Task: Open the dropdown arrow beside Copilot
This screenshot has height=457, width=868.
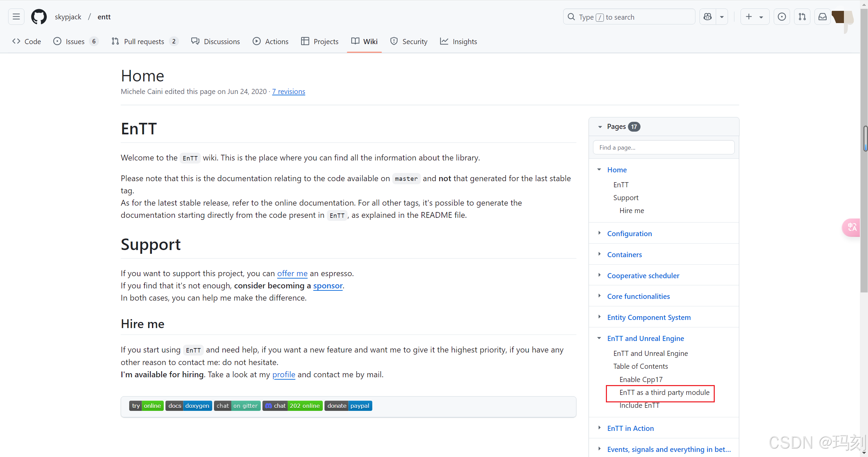Action: pyautogui.click(x=722, y=17)
